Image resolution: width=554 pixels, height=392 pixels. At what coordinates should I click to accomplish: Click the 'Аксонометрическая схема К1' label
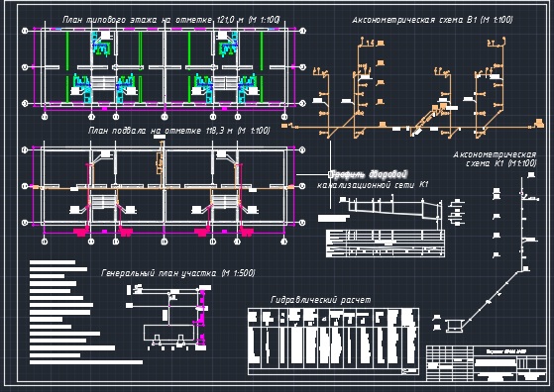pos(495,158)
